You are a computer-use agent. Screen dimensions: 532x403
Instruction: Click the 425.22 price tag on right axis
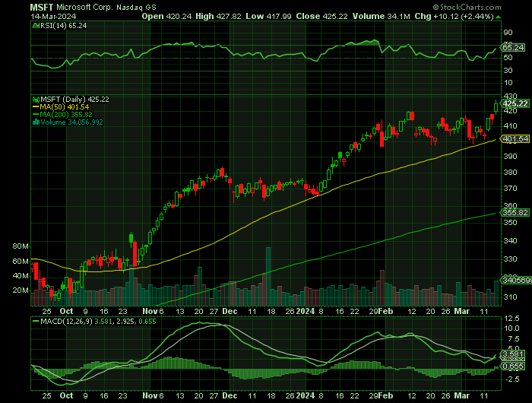tap(515, 103)
